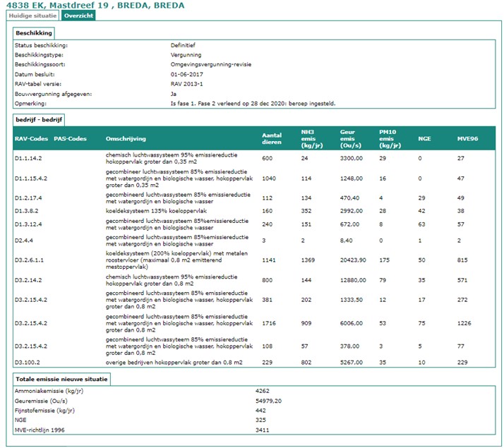Click RAV code D1.3.8.2
The image size is (504, 448).
tap(26, 211)
